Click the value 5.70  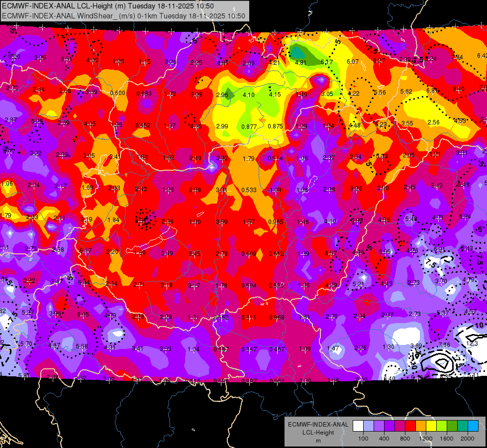(26, 344)
